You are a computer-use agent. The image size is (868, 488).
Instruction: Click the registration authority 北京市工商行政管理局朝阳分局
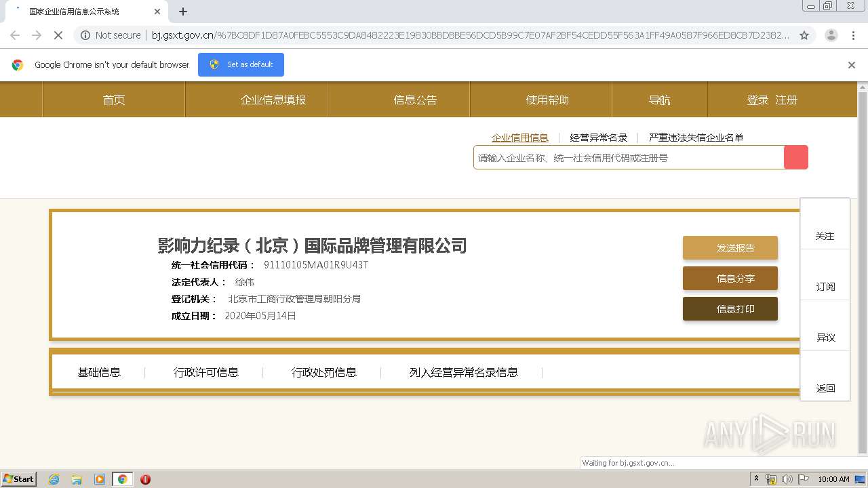pos(294,299)
